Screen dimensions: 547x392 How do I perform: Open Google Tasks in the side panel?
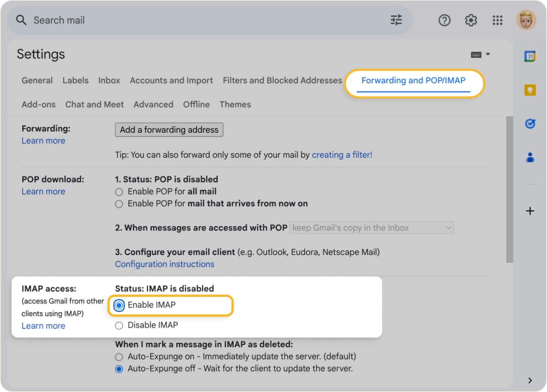tap(530, 123)
